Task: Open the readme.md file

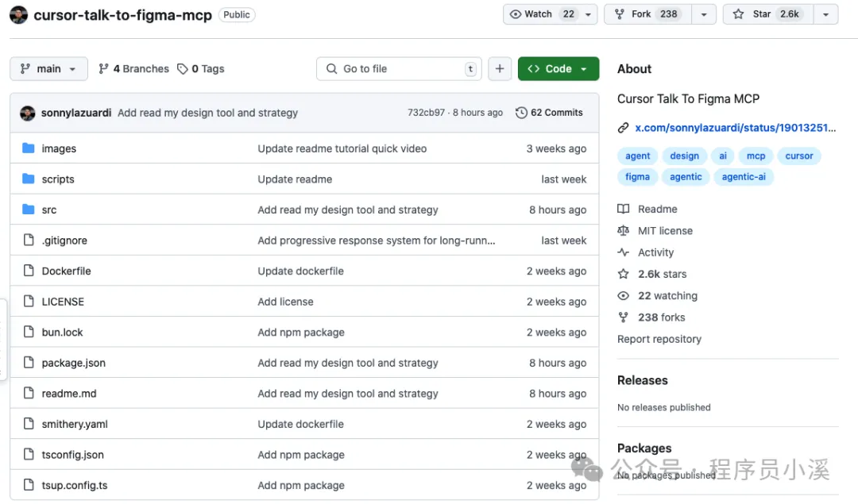Action: (x=69, y=394)
